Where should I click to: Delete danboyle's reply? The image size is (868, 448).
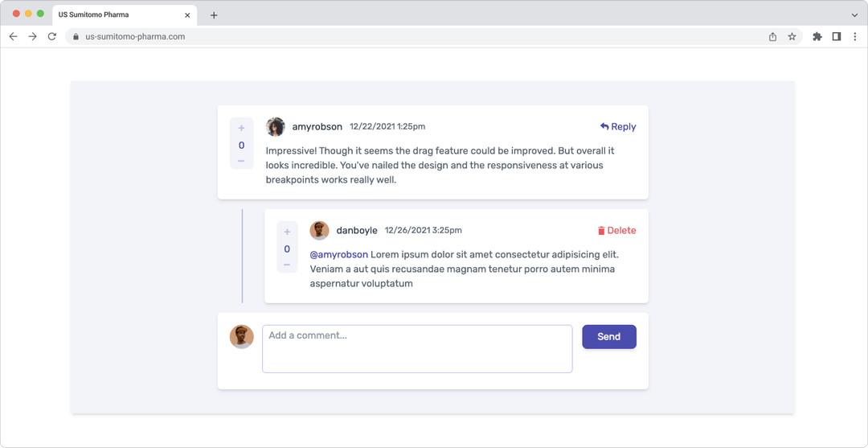pyautogui.click(x=616, y=230)
